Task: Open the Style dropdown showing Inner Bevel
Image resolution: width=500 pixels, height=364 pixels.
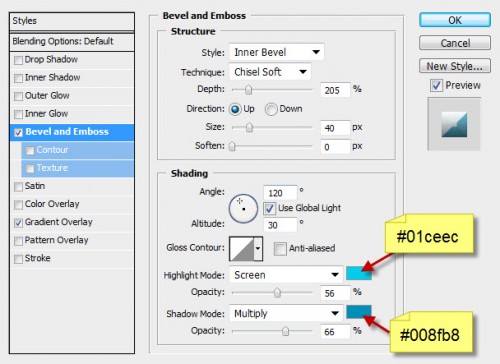Action: click(277, 52)
